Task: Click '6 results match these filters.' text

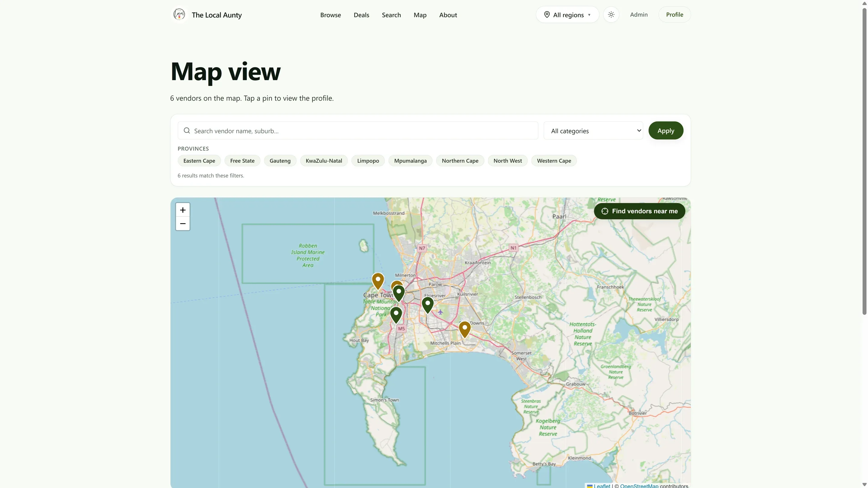Action: 211,175
